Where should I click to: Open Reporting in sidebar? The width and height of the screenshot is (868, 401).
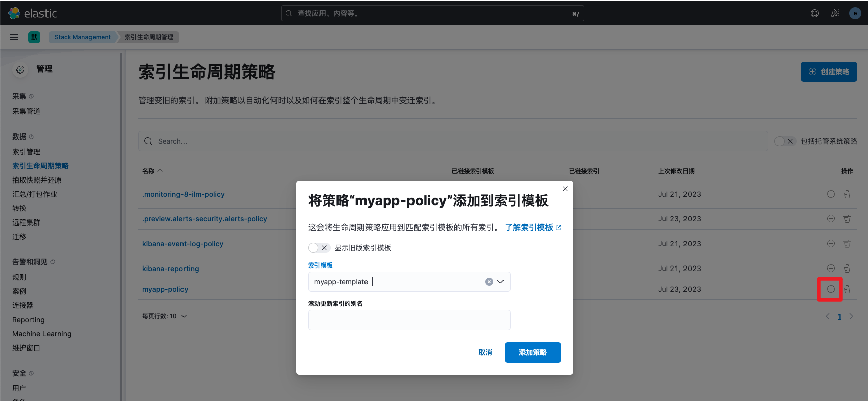[28, 320]
